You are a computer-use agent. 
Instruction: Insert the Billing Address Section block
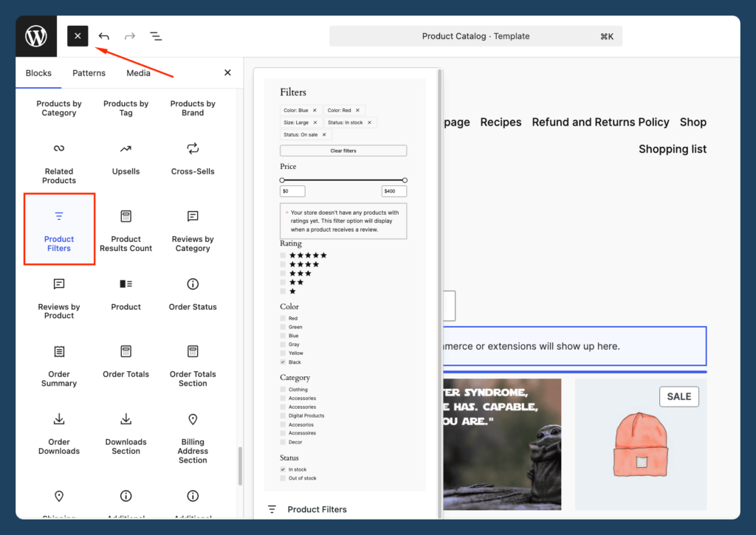pyautogui.click(x=193, y=438)
